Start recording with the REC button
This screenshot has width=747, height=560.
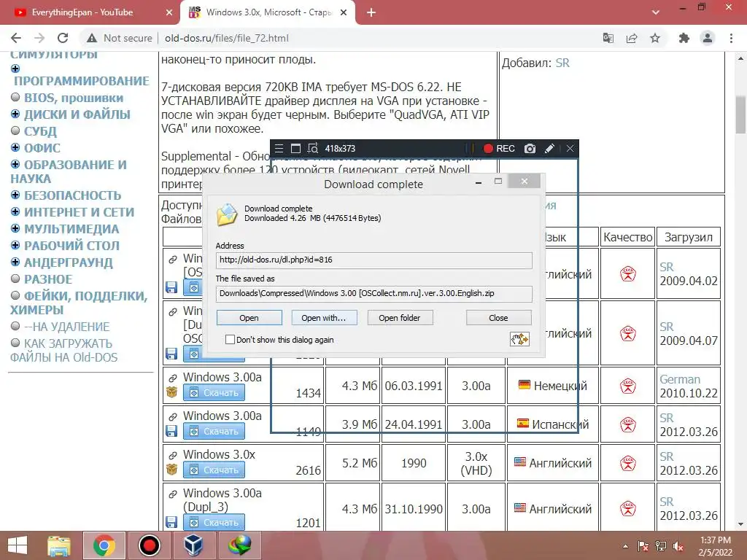tap(499, 149)
